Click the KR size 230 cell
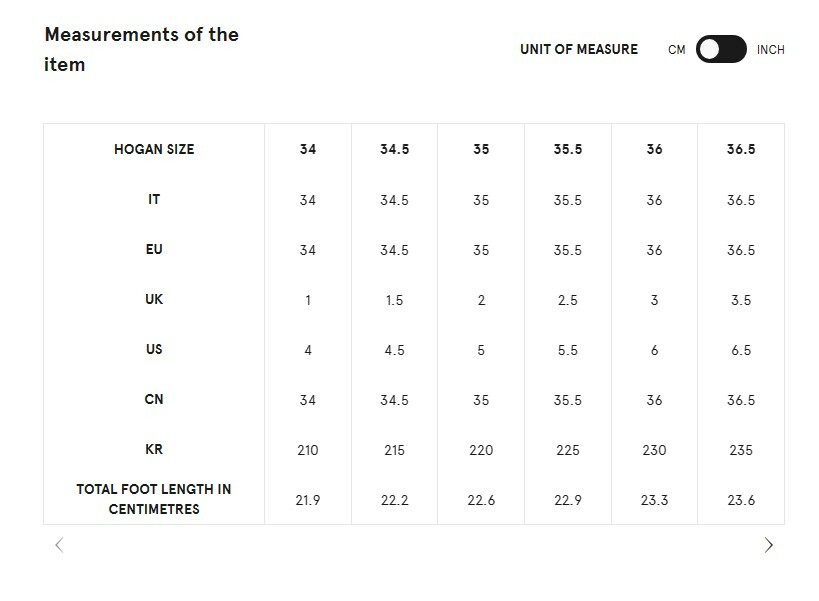 point(654,450)
